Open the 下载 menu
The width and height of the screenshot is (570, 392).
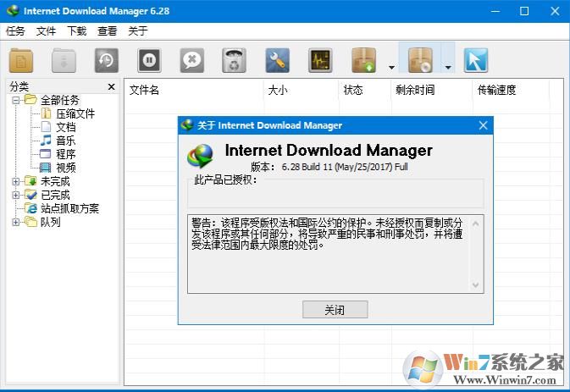[76, 31]
